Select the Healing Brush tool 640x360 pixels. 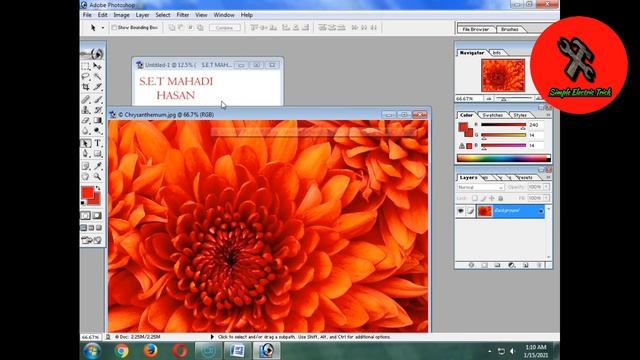86,99
